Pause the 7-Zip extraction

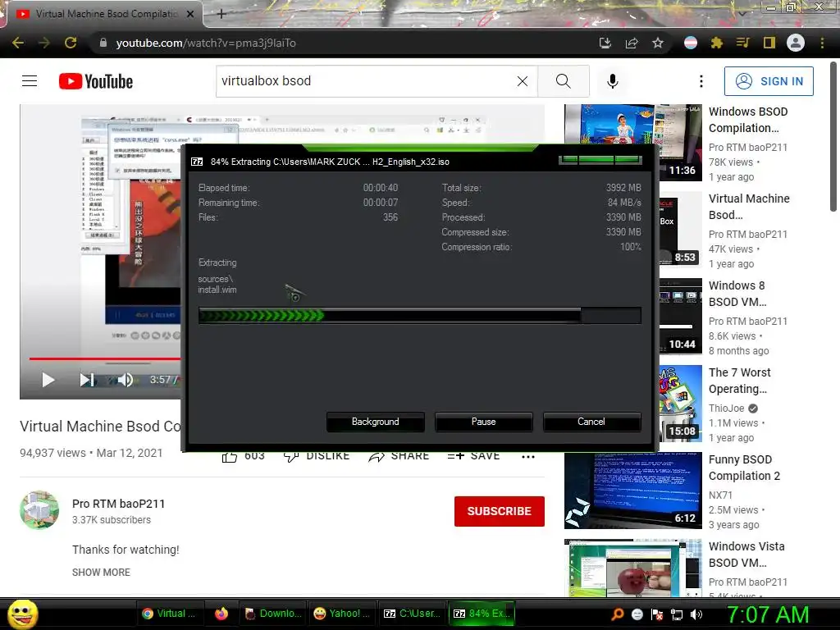[x=484, y=422]
